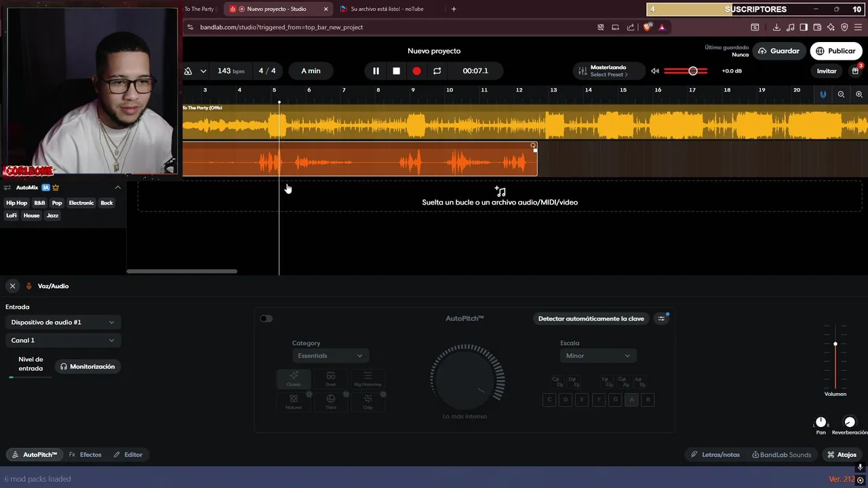
Task: Select the Classic AutoPitch effect
Action: click(294, 379)
